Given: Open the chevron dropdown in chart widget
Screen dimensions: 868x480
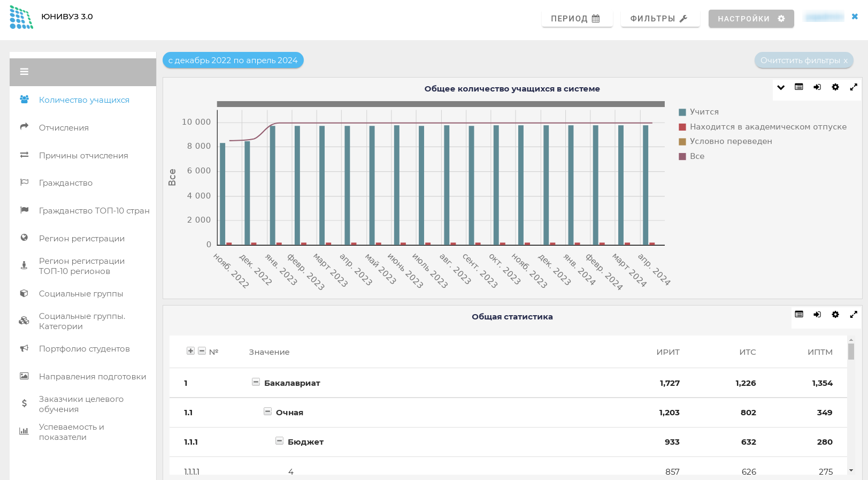Looking at the screenshot, I should [781, 87].
